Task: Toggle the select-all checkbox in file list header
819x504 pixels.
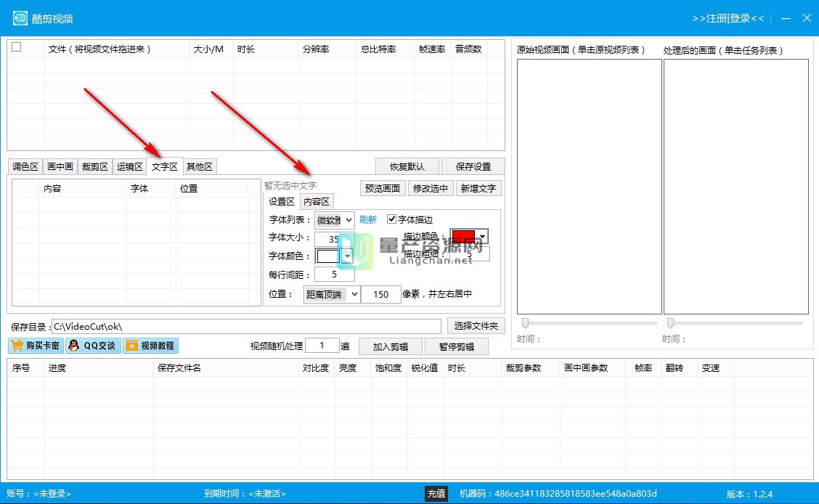Action: coord(17,47)
